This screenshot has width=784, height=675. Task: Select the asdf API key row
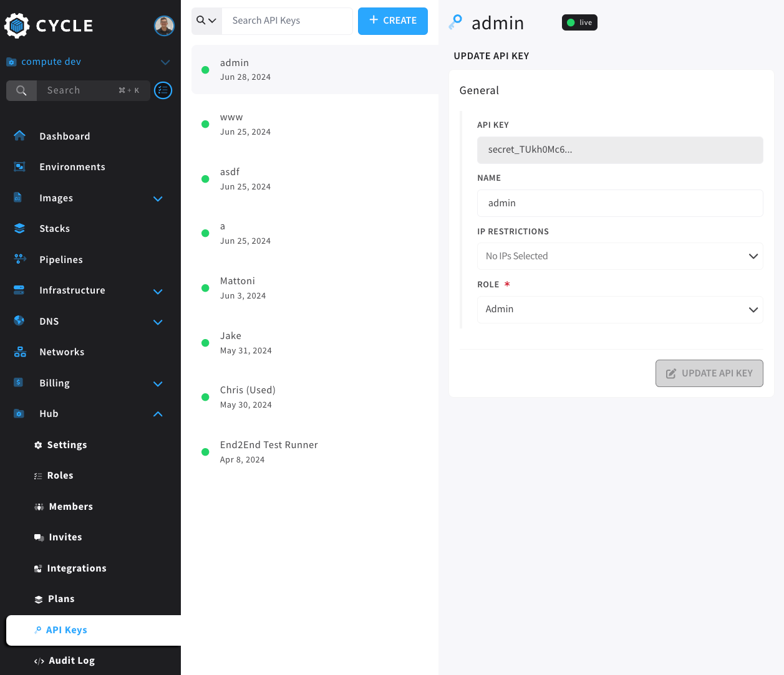pos(315,179)
